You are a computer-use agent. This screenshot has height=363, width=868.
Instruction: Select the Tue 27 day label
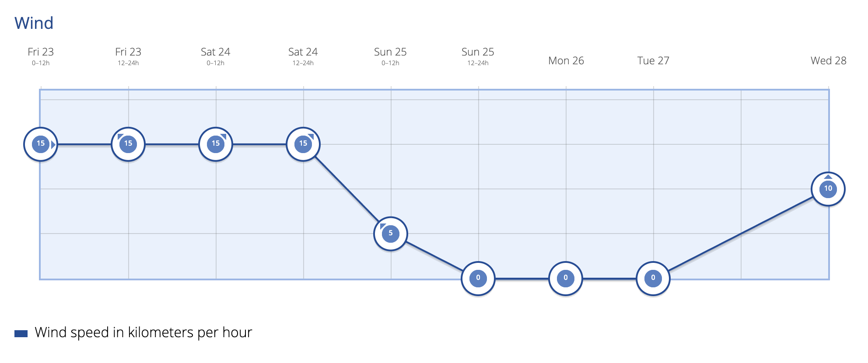[x=653, y=61]
